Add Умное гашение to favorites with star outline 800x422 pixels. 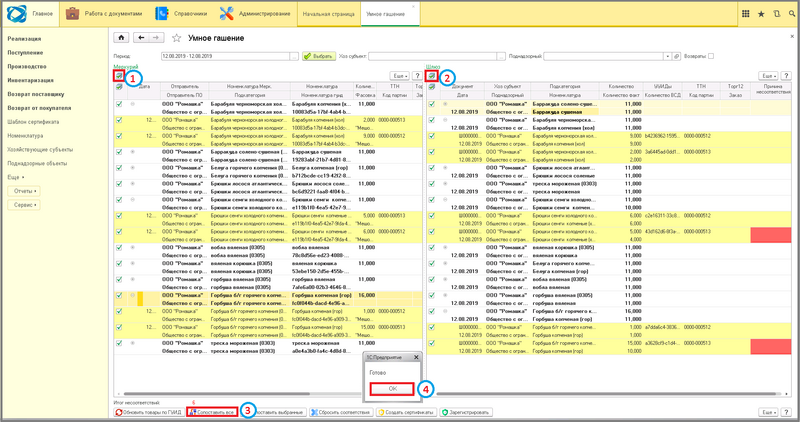[x=177, y=38]
